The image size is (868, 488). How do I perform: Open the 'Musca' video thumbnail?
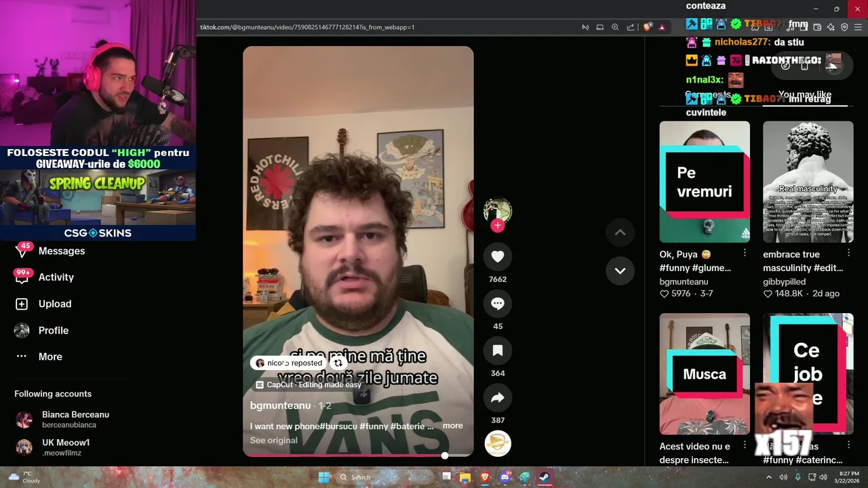(705, 374)
